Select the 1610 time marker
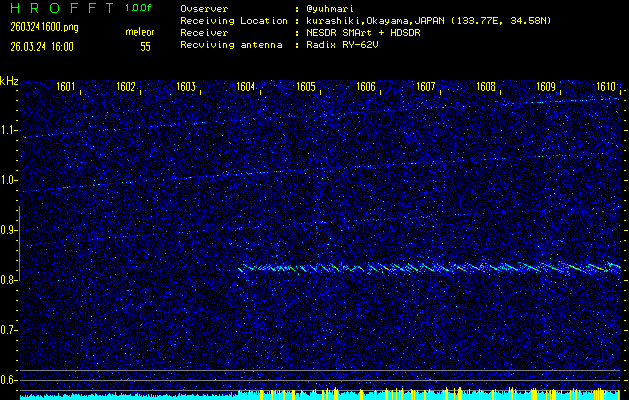 (x=606, y=87)
